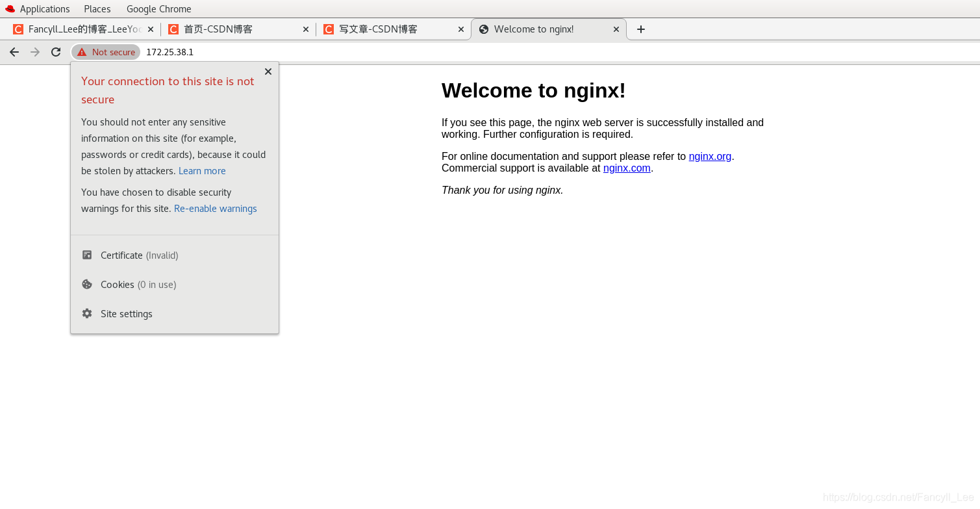Image resolution: width=980 pixels, height=509 pixels.
Task: Click the CSDN favicon on 写文章 tab
Action: (329, 29)
